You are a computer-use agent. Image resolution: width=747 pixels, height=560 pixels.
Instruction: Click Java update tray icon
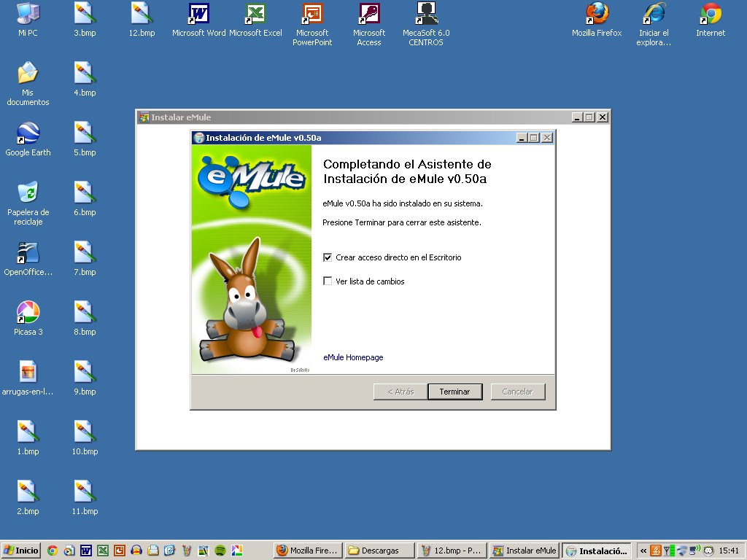click(656, 551)
